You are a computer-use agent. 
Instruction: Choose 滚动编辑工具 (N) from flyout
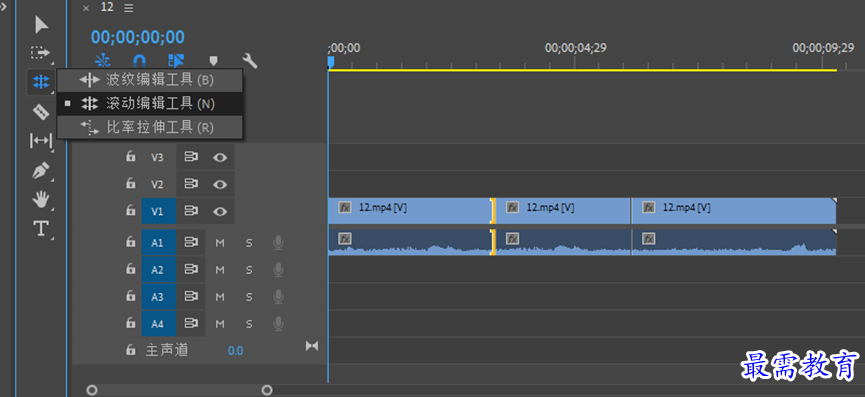coord(149,103)
